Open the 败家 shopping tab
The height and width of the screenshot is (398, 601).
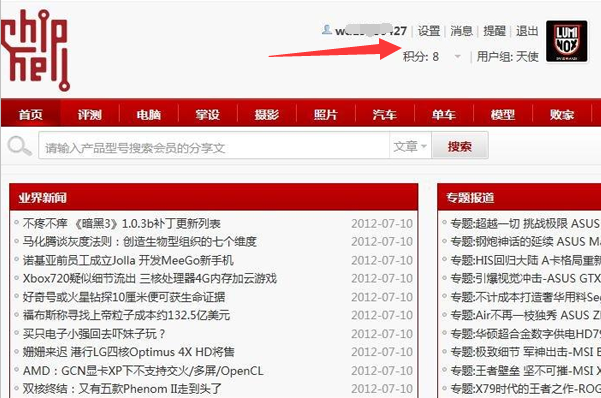(x=562, y=114)
